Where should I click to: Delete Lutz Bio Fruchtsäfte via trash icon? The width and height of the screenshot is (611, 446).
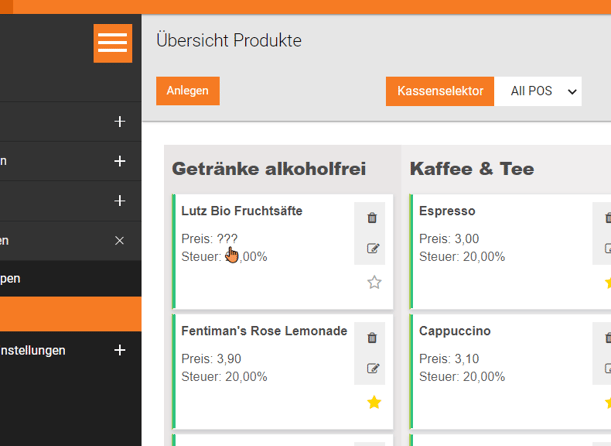373,218
